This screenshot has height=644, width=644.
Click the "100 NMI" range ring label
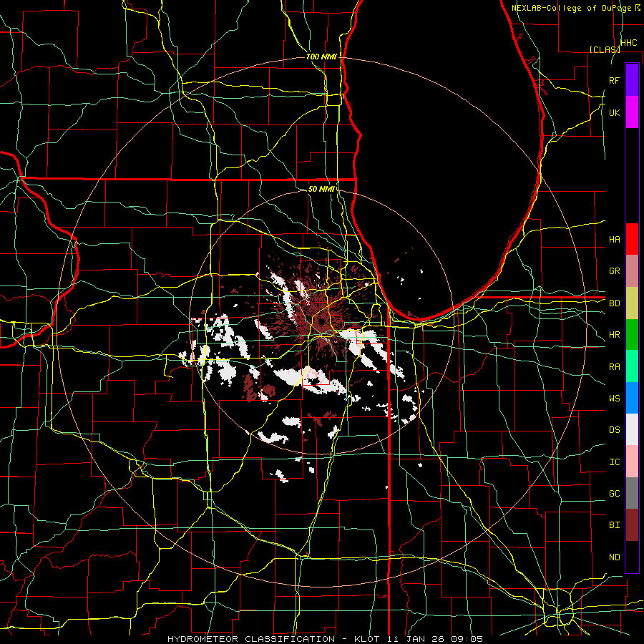pos(321,57)
